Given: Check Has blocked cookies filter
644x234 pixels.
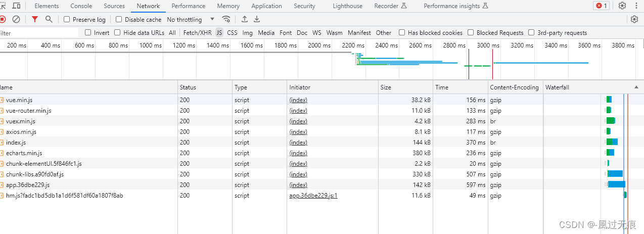Looking at the screenshot, I should (x=402, y=32).
